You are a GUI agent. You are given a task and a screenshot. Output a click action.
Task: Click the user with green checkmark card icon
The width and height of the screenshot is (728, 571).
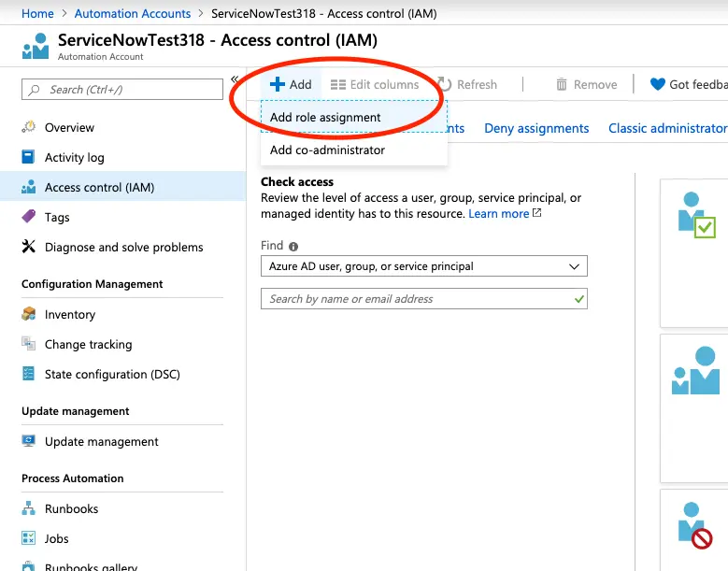(696, 214)
